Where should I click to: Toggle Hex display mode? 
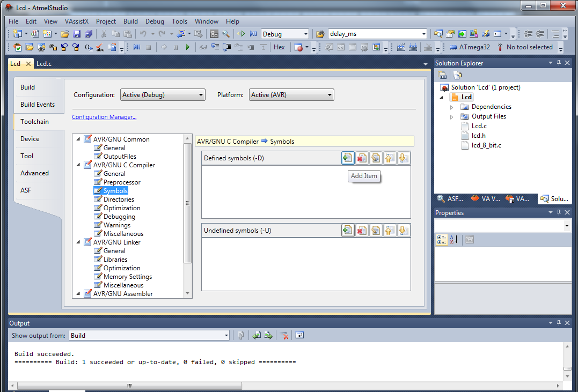[279, 47]
